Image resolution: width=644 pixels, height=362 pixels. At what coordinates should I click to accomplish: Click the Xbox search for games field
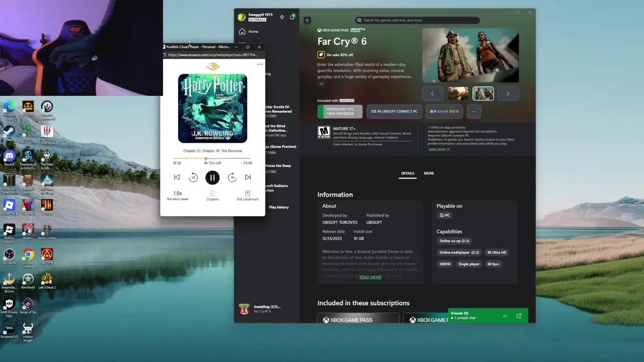coord(417,20)
